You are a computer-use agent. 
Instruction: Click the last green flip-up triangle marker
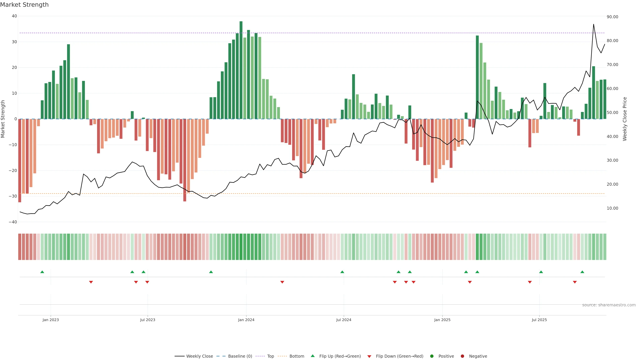tap(582, 272)
